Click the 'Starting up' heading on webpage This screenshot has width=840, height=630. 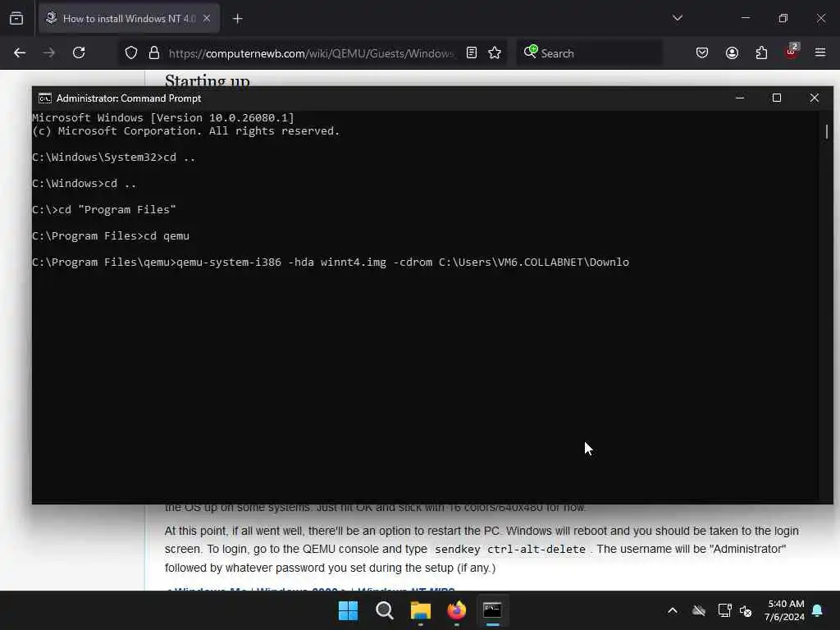(208, 80)
